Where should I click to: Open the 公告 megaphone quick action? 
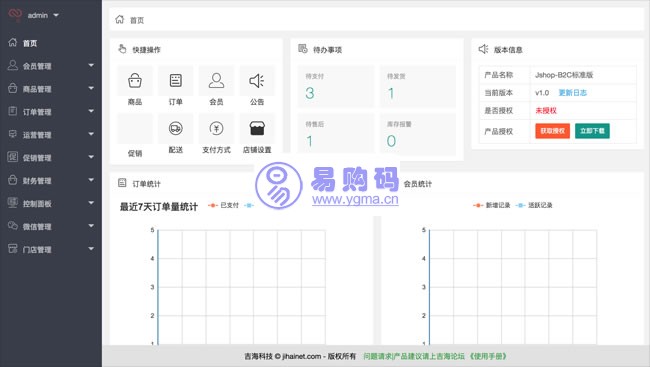click(257, 80)
